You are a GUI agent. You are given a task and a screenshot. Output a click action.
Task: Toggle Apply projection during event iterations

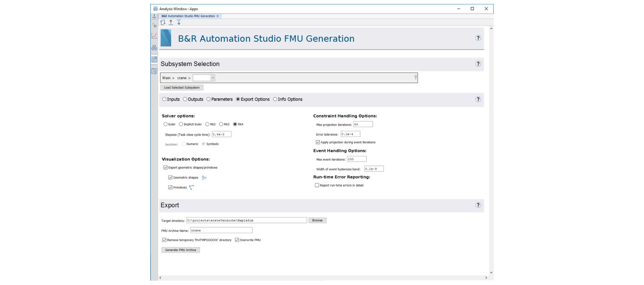tap(318, 142)
